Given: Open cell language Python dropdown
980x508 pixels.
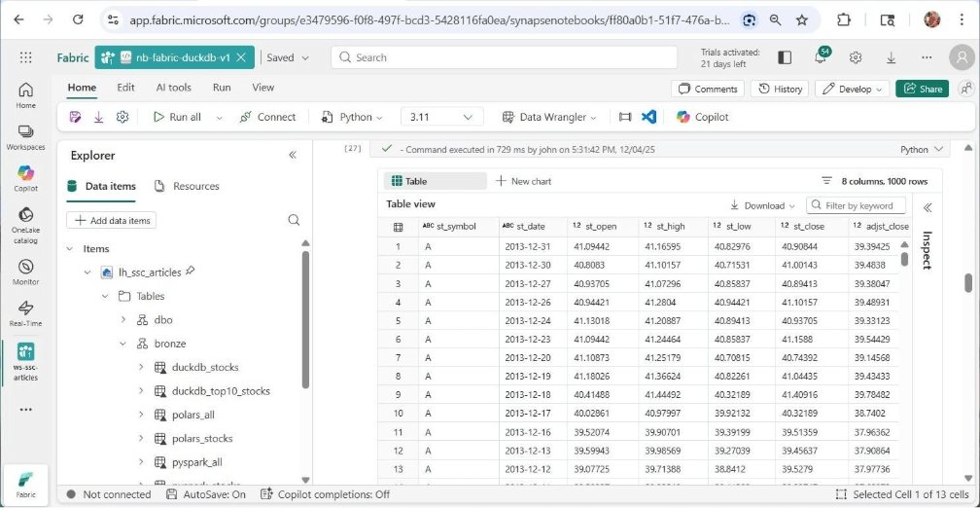Looking at the screenshot, I should tap(922, 150).
